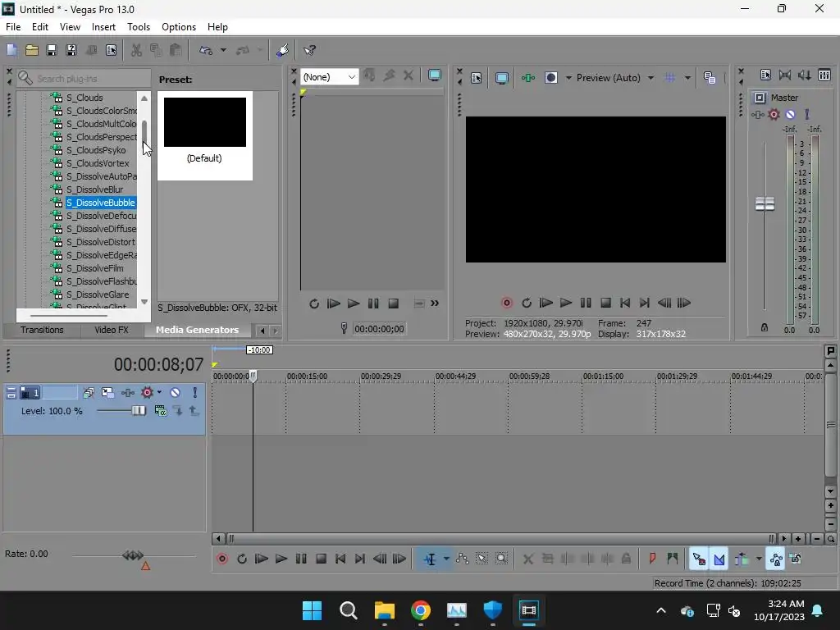This screenshot has width=840, height=630.
Task: Open the Auto Ripple dropdown arrow
Action: coord(759,559)
